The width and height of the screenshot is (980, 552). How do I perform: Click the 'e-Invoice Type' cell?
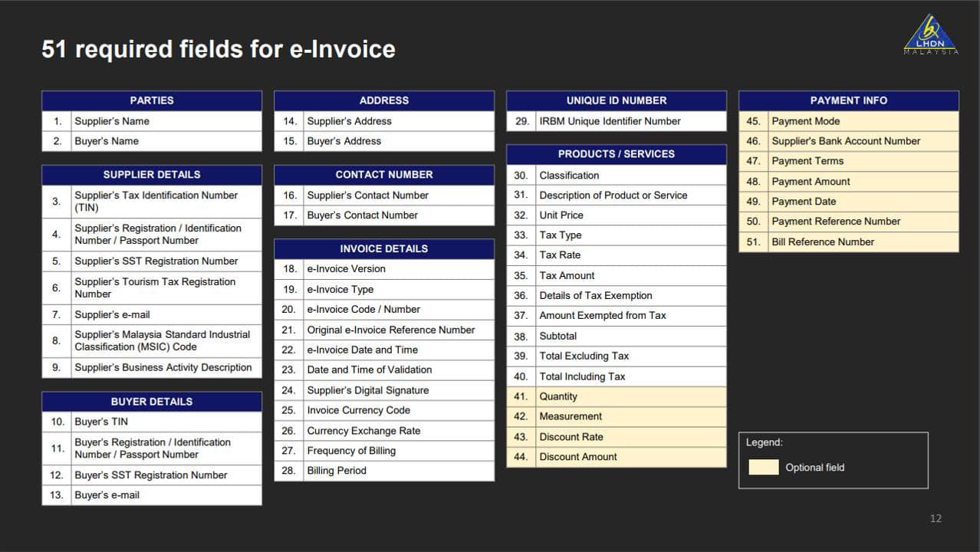point(399,290)
